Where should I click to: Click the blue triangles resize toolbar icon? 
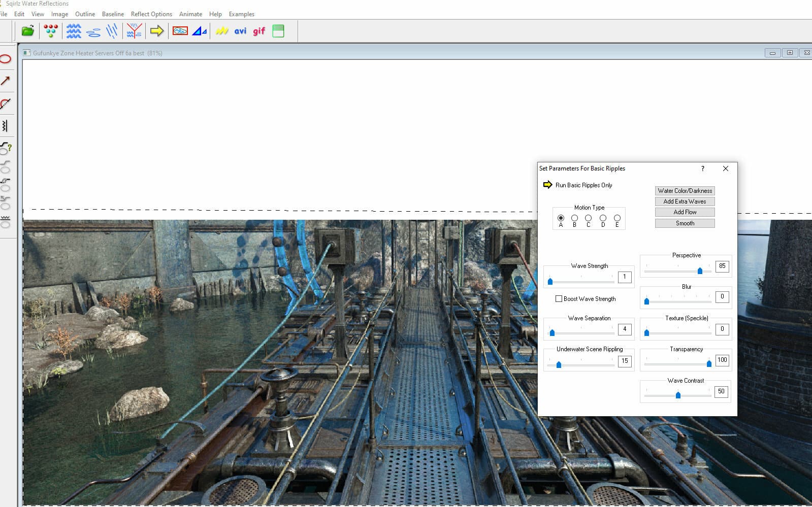tap(199, 31)
